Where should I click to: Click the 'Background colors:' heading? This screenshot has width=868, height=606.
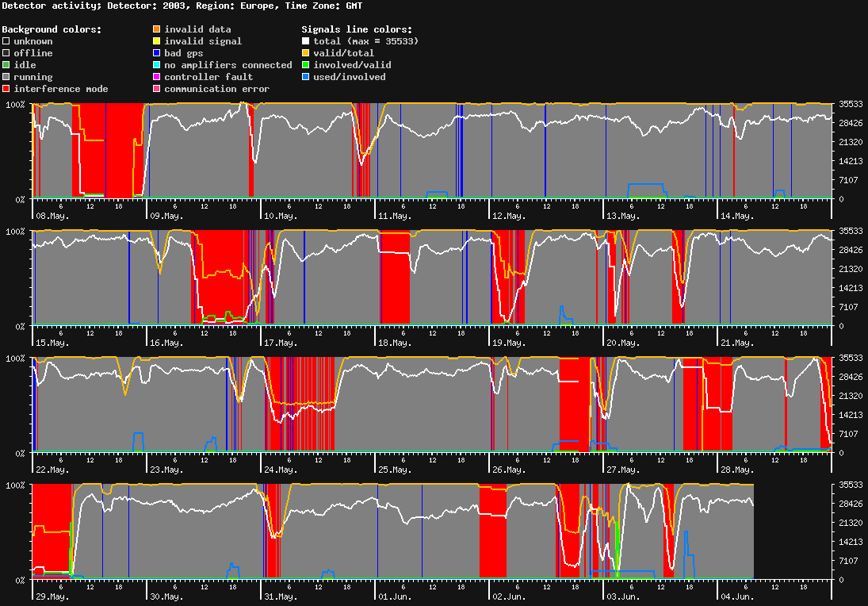(x=52, y=29)
